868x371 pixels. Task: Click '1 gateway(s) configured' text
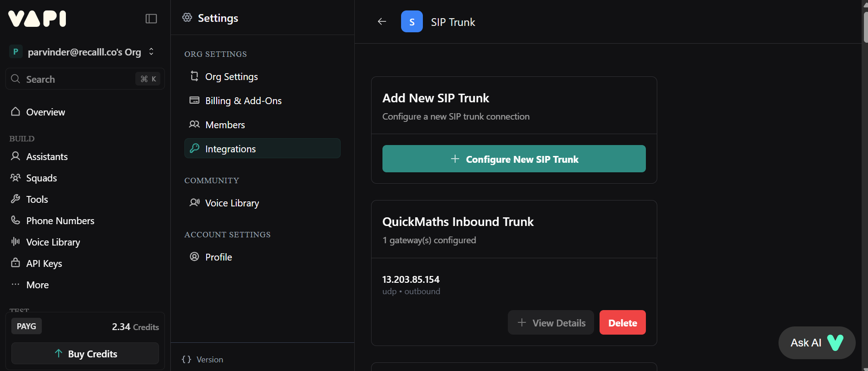[429, 240]
